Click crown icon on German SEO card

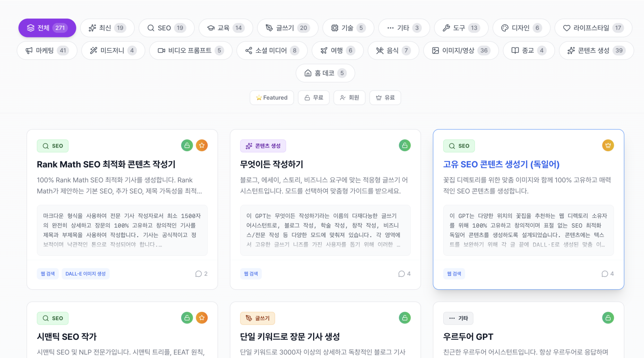pyautogui.click(x=608, y=146)
